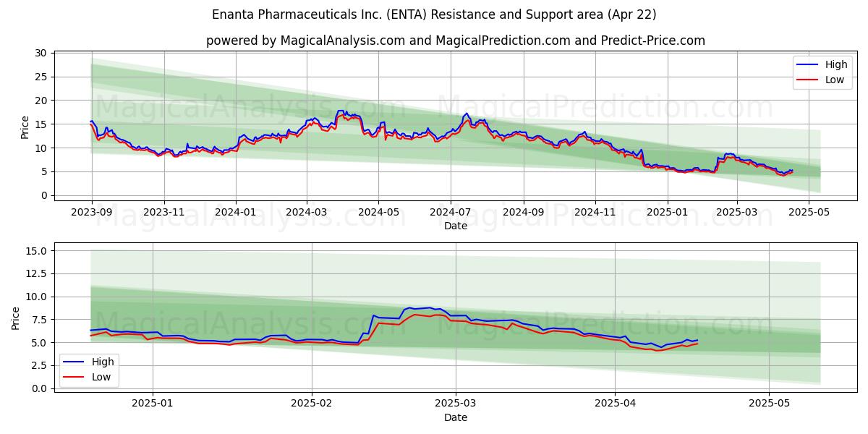868x434 pixels.
Task: Click the 'Price' y-axis label of the top chart
Action: click(25, 127)
